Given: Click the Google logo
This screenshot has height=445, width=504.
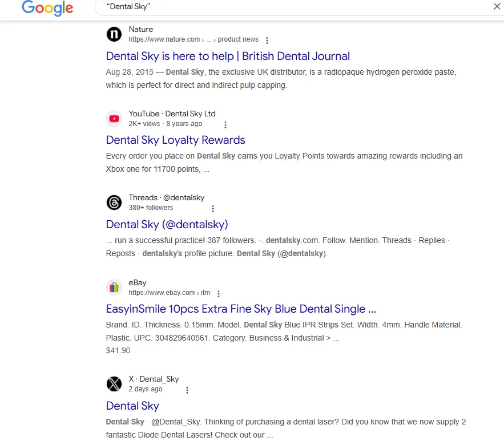Looking at the screenshot, I should [x=47, y=8].
